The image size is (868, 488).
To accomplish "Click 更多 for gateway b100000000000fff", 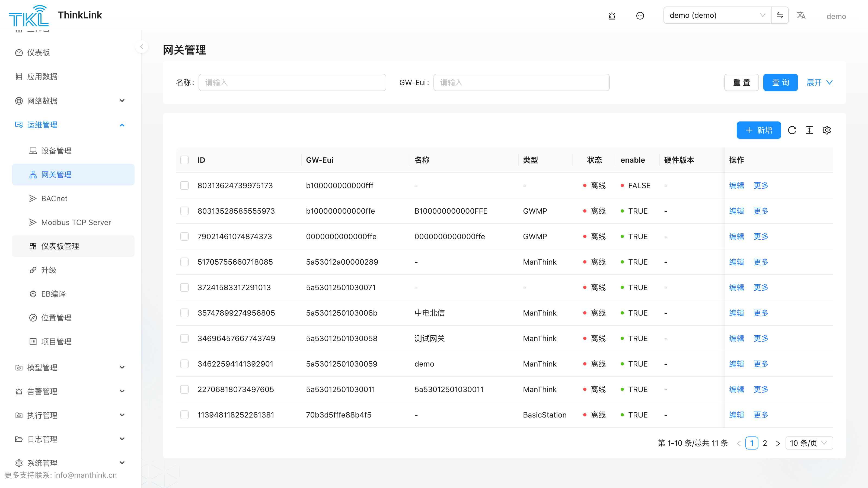I will (761, 185).
